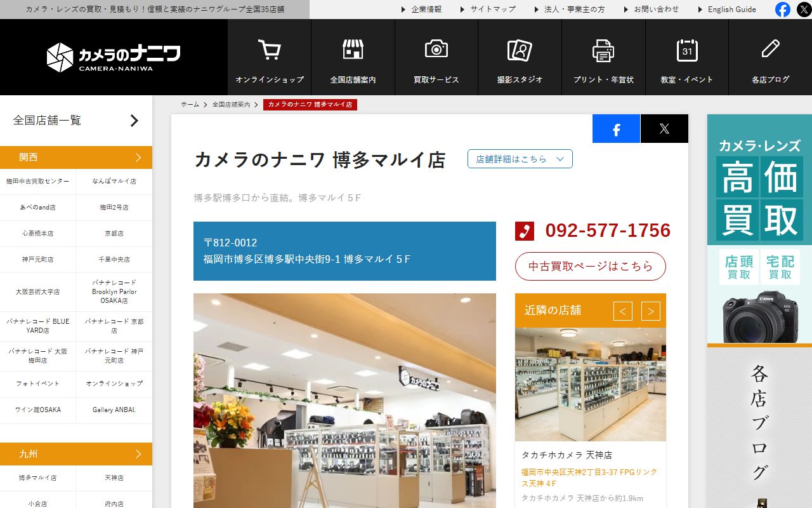This screenshot has height=508, width=812.
Task: Expand the 九州 region header
Action: [76, 454]
